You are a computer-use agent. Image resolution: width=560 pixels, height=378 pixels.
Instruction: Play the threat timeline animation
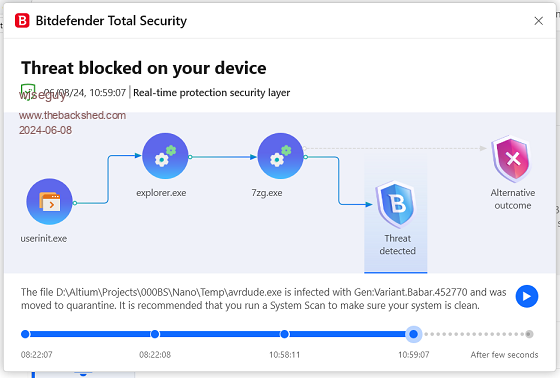tap(527, 296)
